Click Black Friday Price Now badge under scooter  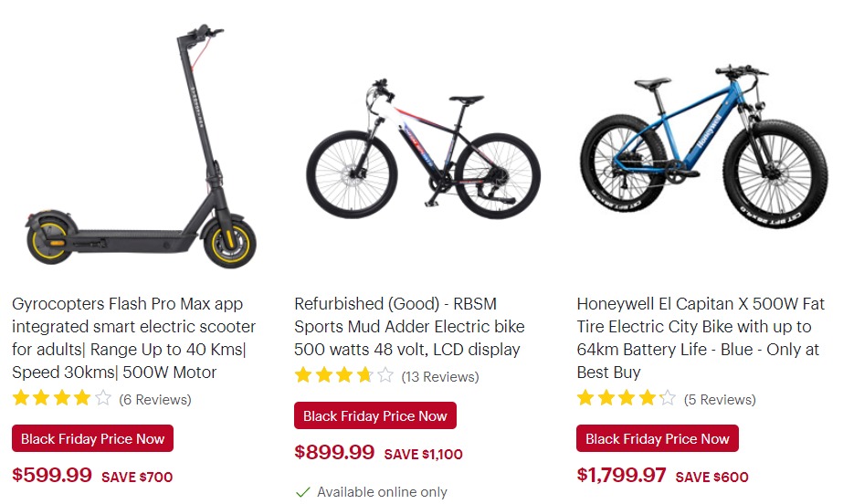[92, 438]
